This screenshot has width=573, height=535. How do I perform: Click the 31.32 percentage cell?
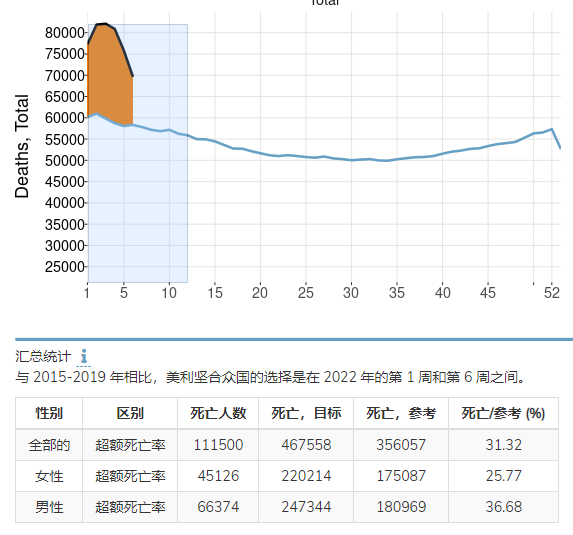[x=504, y=445]
